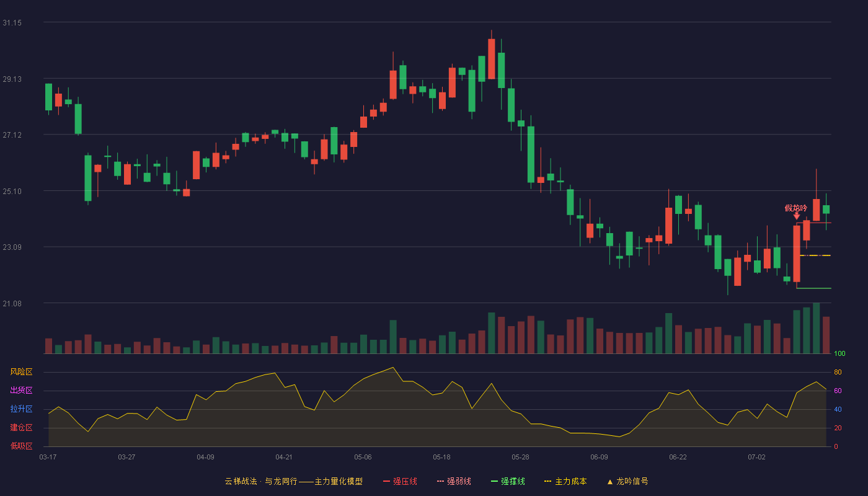Click the 06-22 date label
This screenshot has width=868, height=496.
678,457
